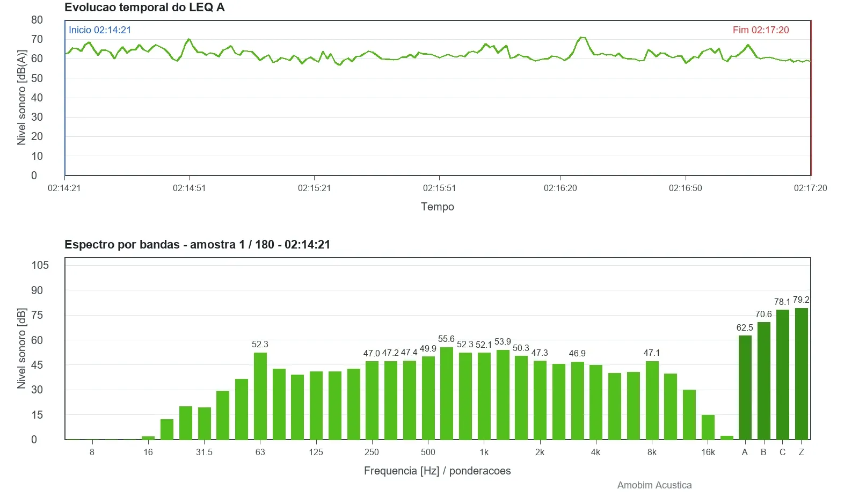The width and height of the screenshot is (859, 504).
Task: Click the 250 Hz bar labeled 47.0
Action: pos(372,400)
